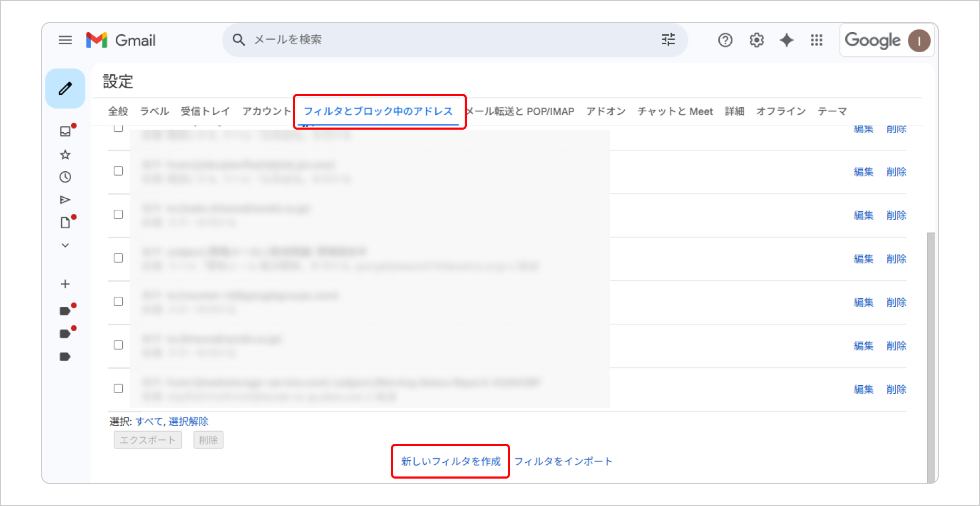This screenshot has width=980, height=506.
Task: Select the checkbox above the bottom filter
Action: click(x=119, y=345)
